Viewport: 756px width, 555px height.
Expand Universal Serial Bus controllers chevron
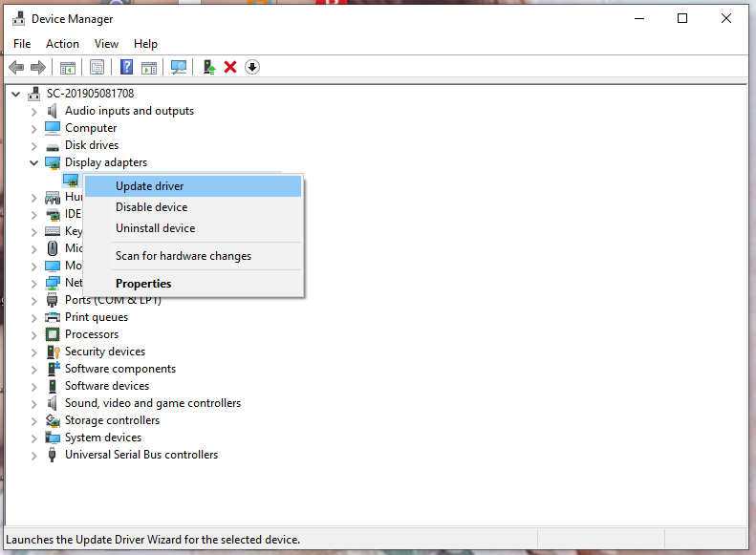(33, 456)
